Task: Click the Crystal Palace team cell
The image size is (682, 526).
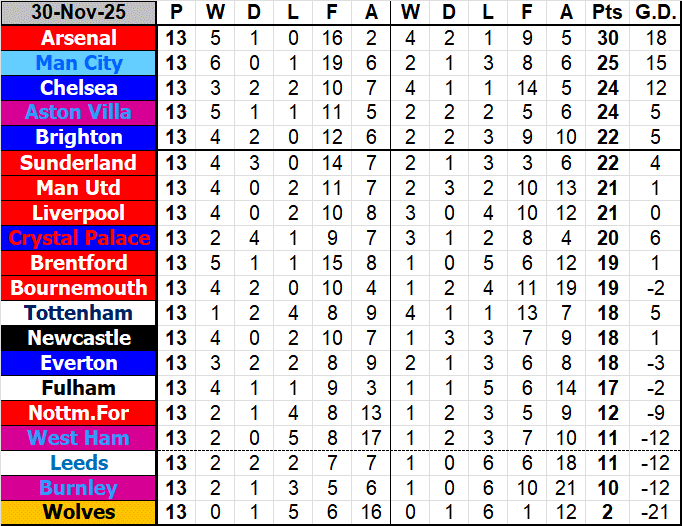Action: pos(79,238)
